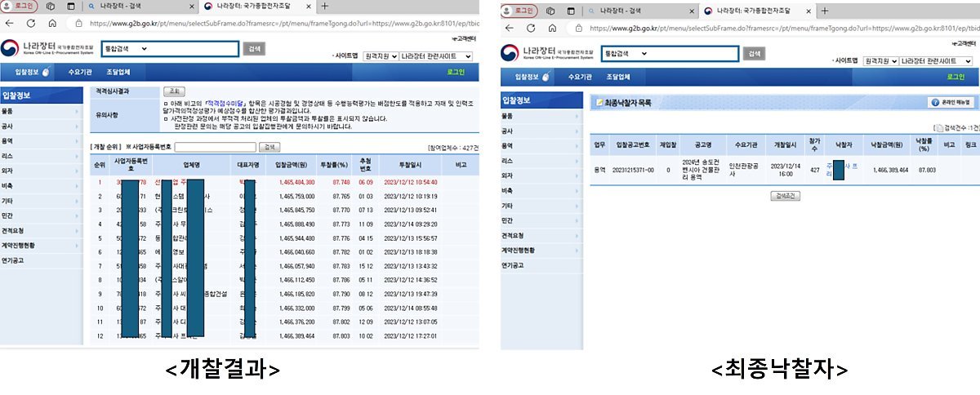
Task: Click the 로그인 profile button in right browser
Action: [x=519, y=10]
